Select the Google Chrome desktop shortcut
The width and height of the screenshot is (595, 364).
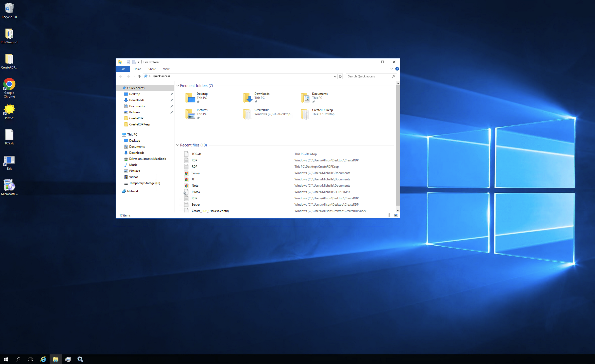click(9, 88)
